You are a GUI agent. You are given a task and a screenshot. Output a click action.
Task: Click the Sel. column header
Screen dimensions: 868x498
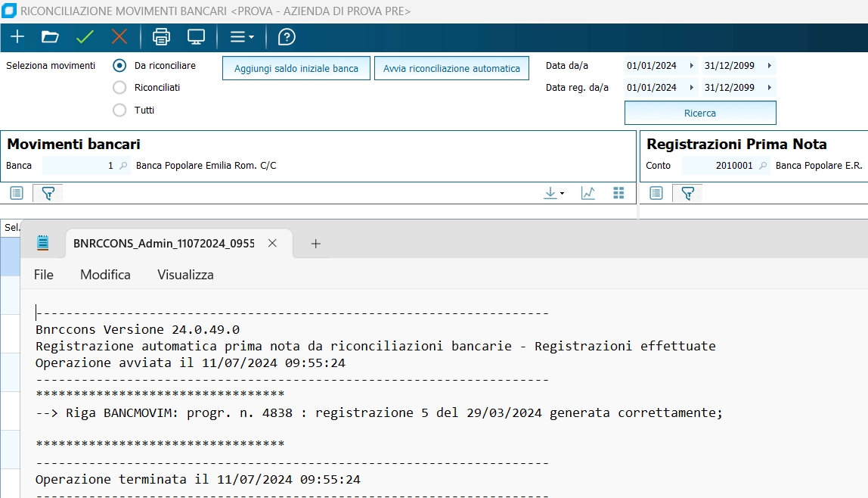coord(11,228)
